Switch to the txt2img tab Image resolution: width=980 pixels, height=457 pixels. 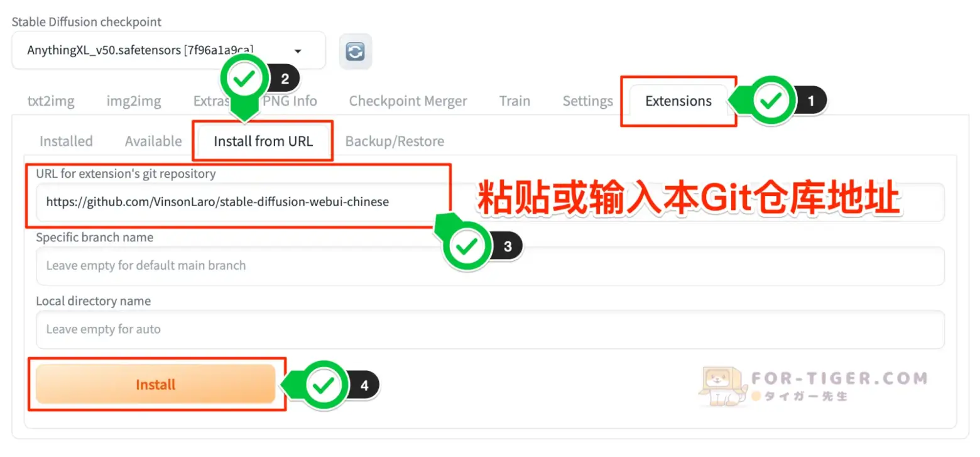pyautogui.click(x=51, y=101)
